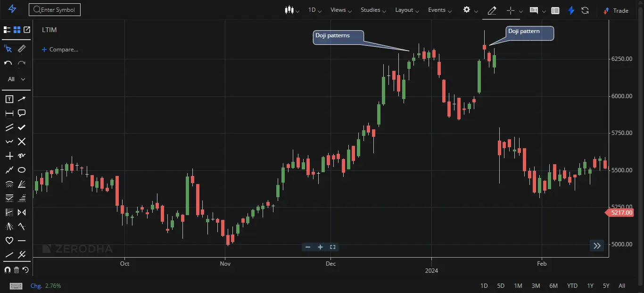Screen dimensions: 644x293
Task: Select the 1M range tab
Action: [x=518, y=286]
